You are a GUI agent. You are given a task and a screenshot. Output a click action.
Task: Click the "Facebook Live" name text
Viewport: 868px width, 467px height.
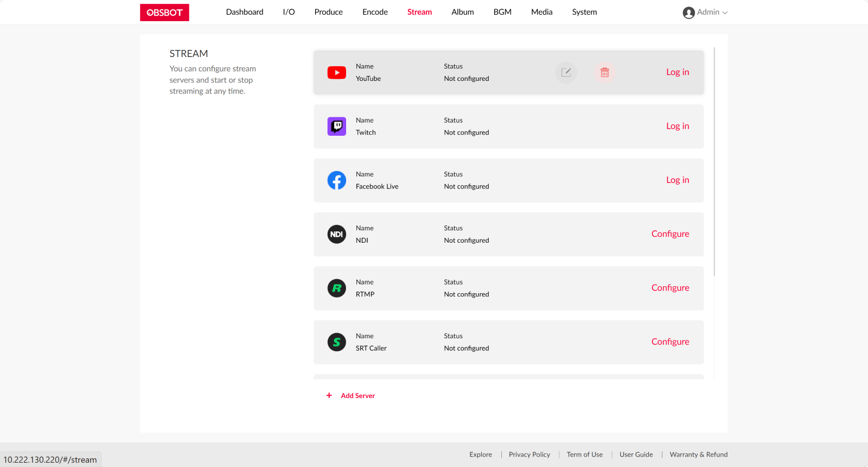click(x=377, y=186)
